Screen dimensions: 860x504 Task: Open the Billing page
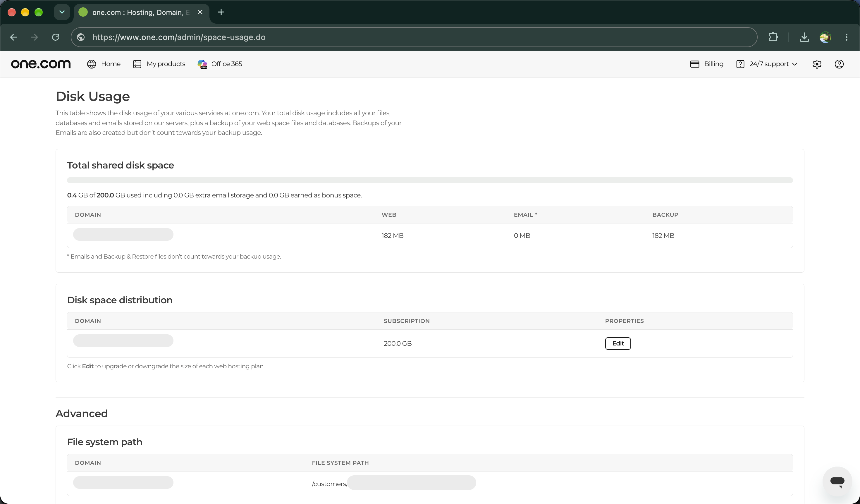tap(706, 64)
